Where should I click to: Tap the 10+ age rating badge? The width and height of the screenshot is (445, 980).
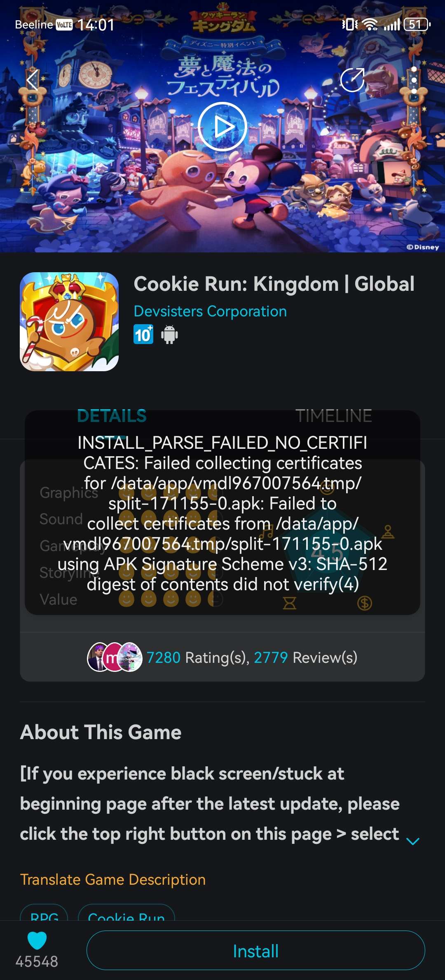pos(143,335)
